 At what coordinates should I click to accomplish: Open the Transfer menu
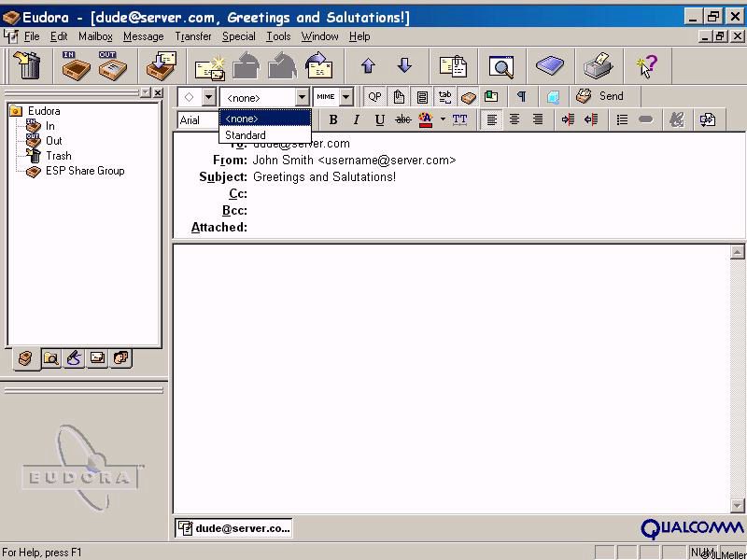[193, 36]
